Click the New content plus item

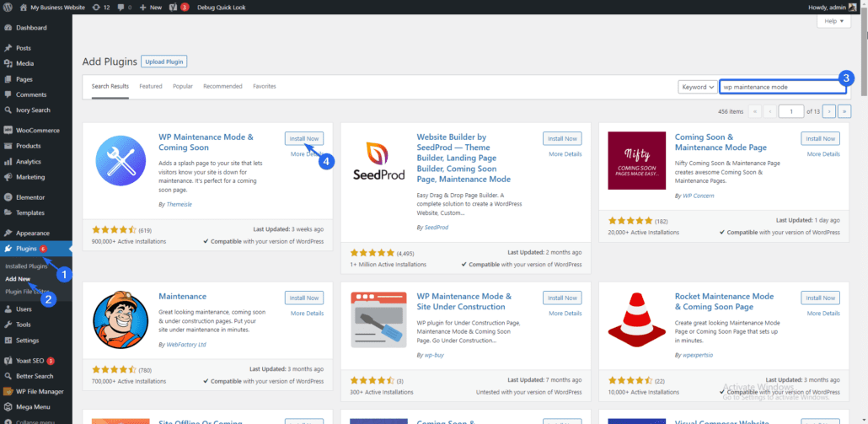click(x=151, y=8)
